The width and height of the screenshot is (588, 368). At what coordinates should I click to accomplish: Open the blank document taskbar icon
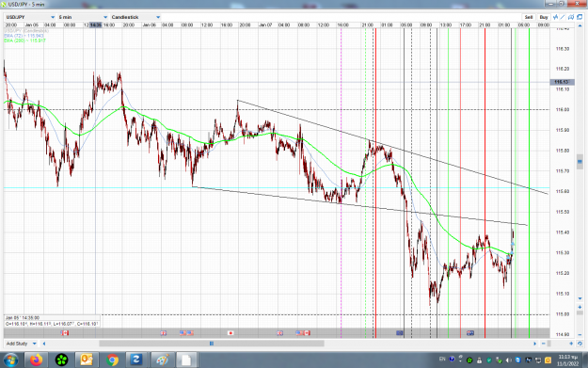[186, 360]
